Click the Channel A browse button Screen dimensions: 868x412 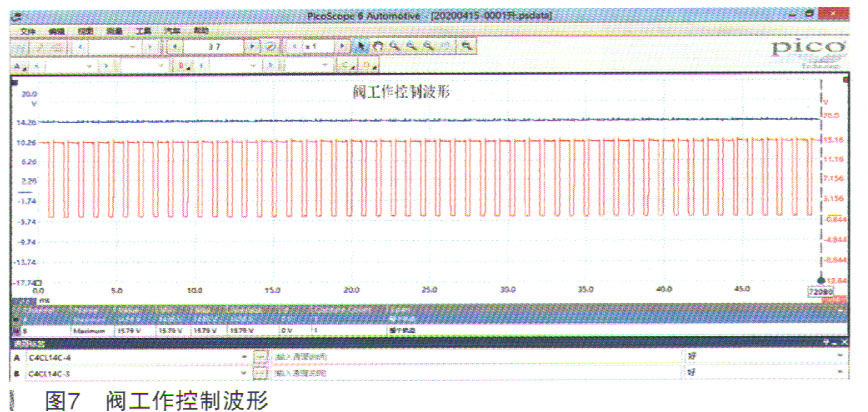pos(261,356)
